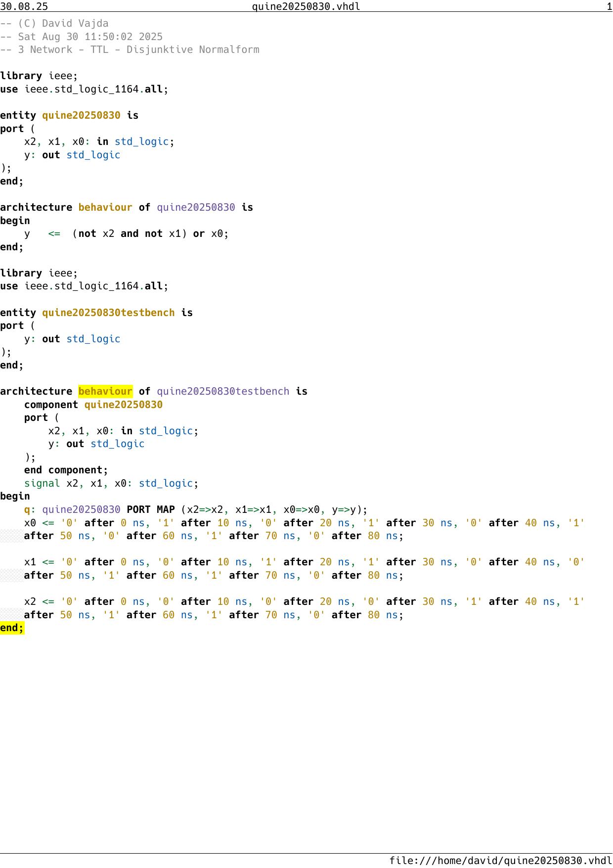613x868 pixels.
Task: Click the yellow-highlighted word behaviour
Action: click(x=105, y=392)
